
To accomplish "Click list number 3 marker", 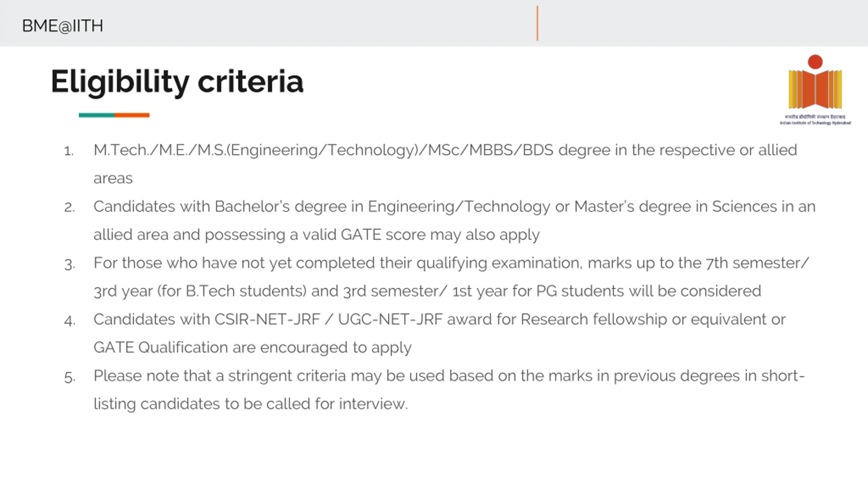I will pyautogui.click(x=70, y=264).
